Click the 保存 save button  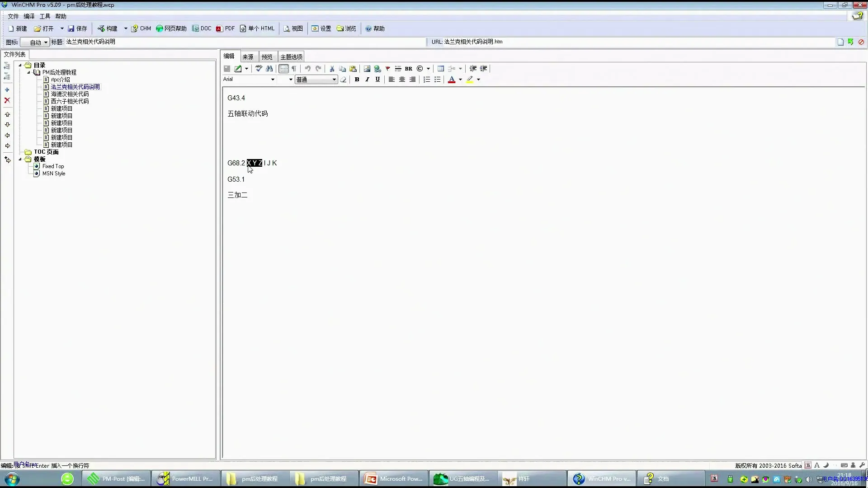pos(77,28)
